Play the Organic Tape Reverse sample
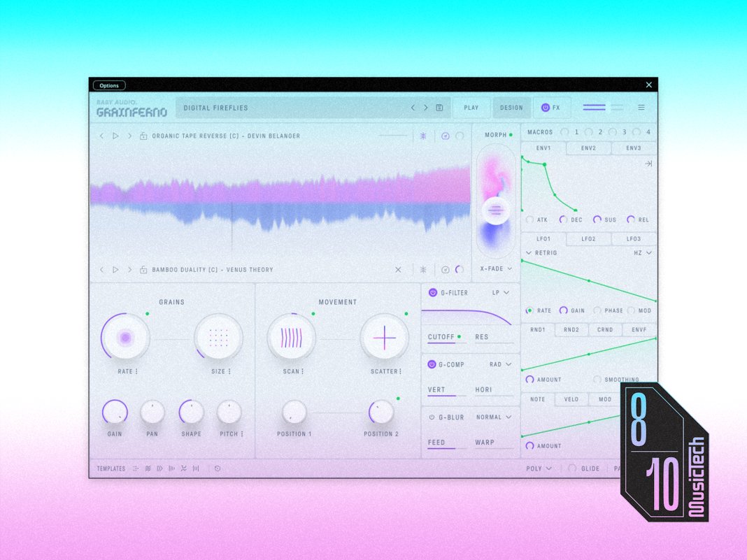Screen dimensions: 747x560 click(x=115, y=136)
